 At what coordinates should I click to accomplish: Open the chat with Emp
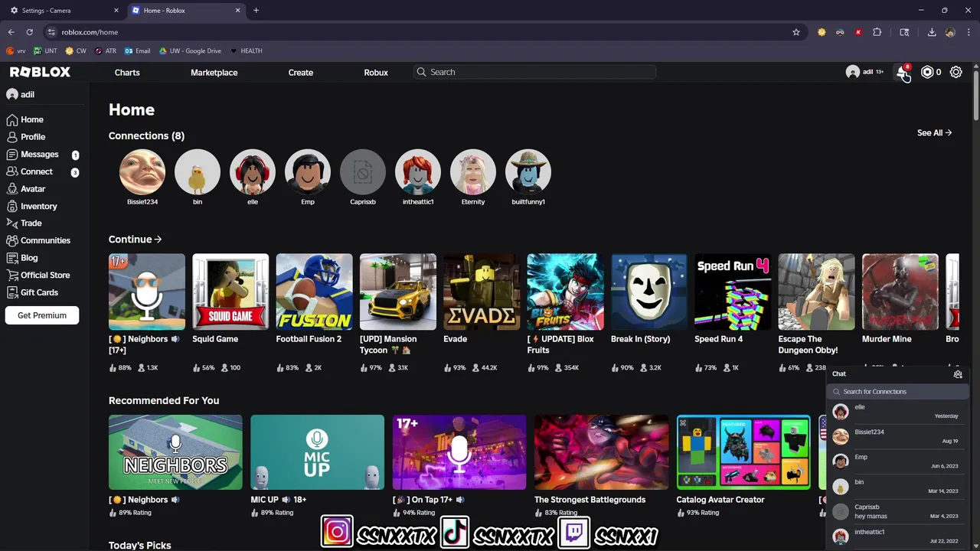point(897,461)
